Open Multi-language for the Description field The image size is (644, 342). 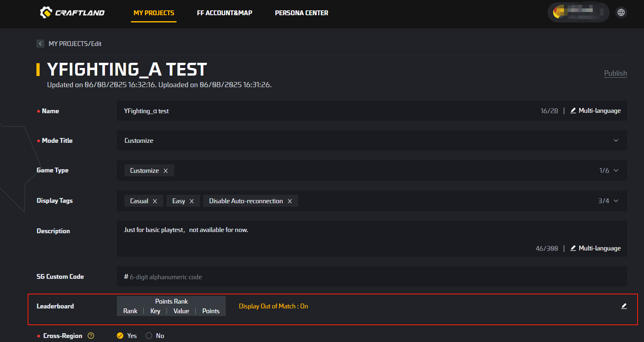[x=596, y=248]
